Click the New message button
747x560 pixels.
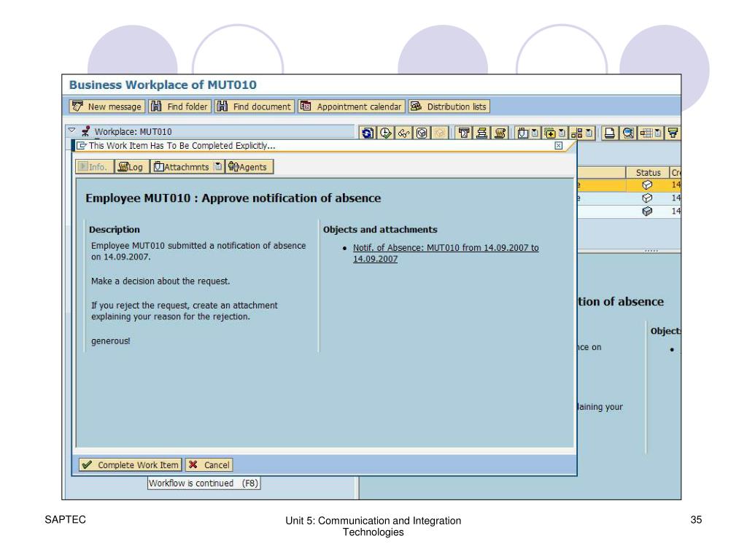107,106
